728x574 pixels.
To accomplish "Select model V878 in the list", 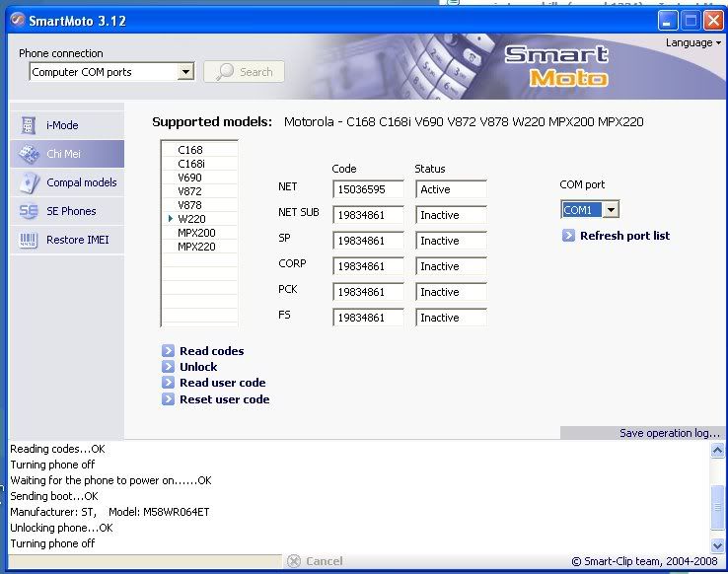I will [199, 205].
